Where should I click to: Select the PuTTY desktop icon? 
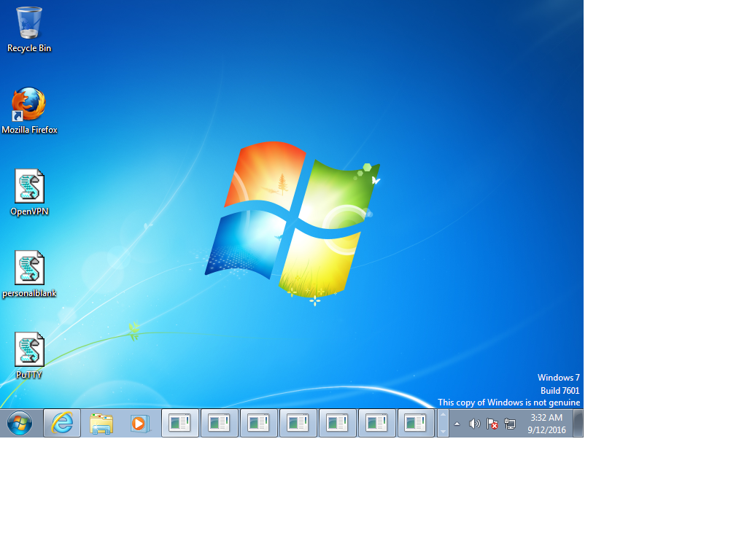click(29, 350)
